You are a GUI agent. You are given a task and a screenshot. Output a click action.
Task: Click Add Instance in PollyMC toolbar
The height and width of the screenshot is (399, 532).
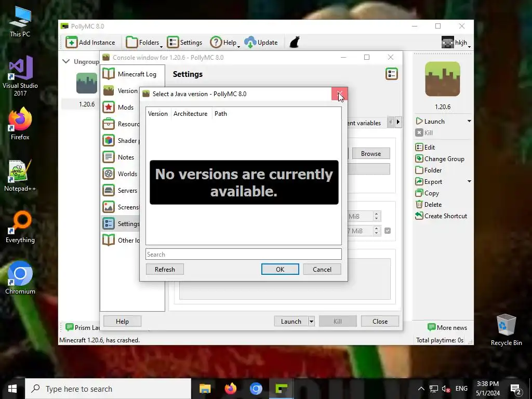click(x=90, y=43)
